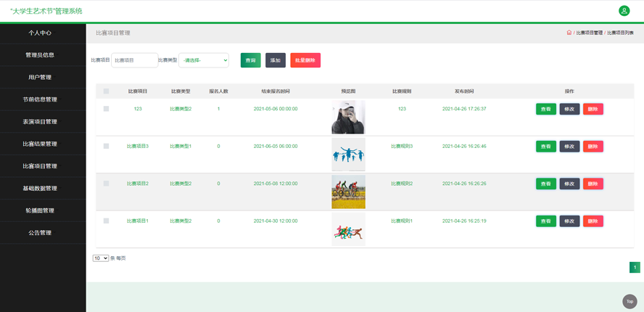Open the user profile avatar icon
The image size is (644, 312).
[x=624, y=11]
